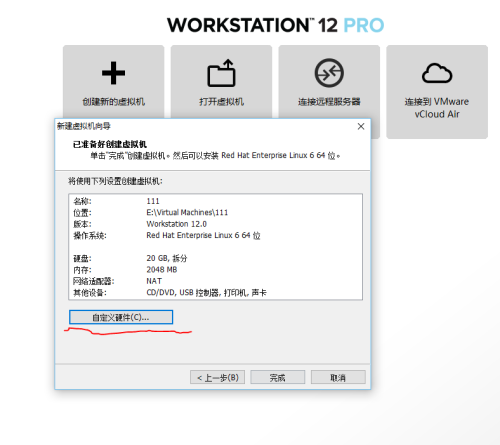The image size is (500, 445).
Task: Click the instruction line beginning 单击"完成"
Action: pos(215,156)
